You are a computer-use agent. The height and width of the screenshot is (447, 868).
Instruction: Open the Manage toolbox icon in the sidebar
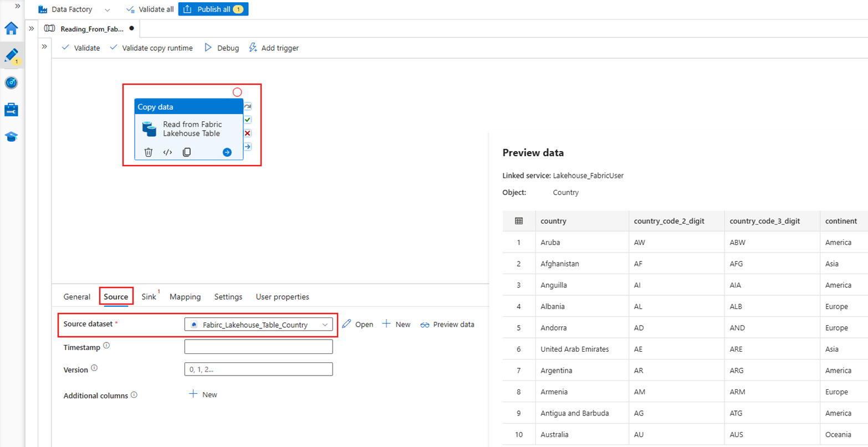11,109
